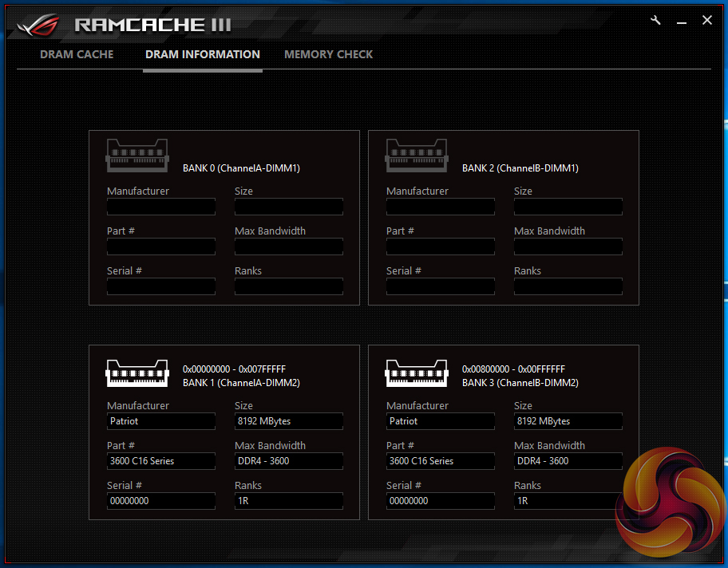Screen dimensions: 728x568
Task: Close the RAMCache III window
Action: pyautogui.click(x=707, y=20)
